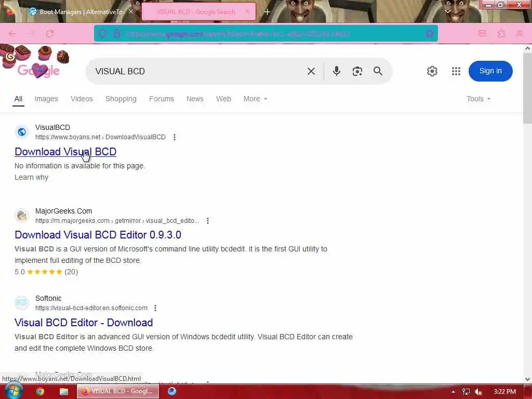This screenshot has height=399, width=532.
Task: Bookmark this page with star icon
Action: point(430,33)
